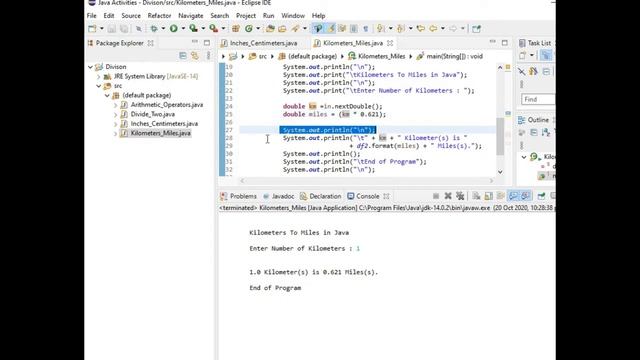
Task: Switch to Inches_Centimeters.java editor tab
Action: pos(263,43)
